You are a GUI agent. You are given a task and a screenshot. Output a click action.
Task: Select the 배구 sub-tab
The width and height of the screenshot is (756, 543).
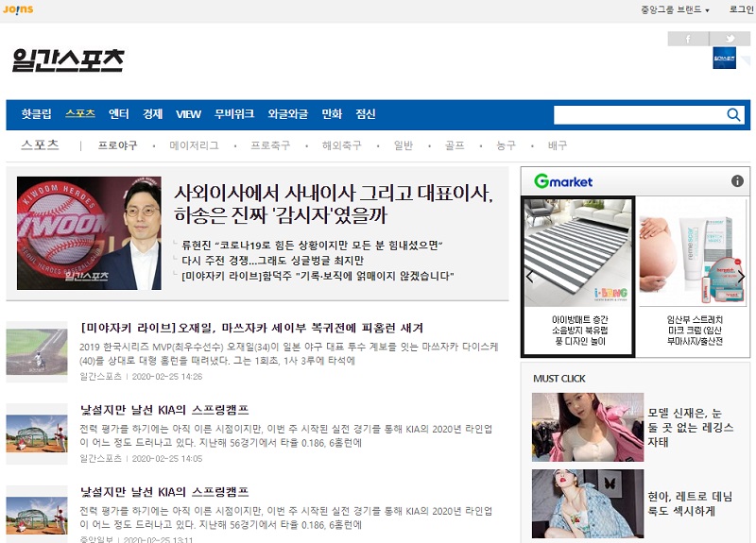coord(558,145)
